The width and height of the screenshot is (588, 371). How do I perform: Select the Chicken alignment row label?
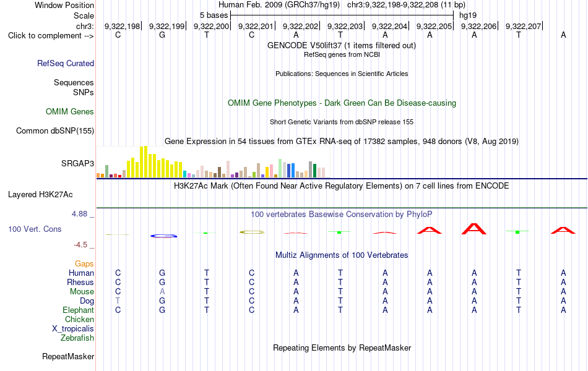pos(79,319)
